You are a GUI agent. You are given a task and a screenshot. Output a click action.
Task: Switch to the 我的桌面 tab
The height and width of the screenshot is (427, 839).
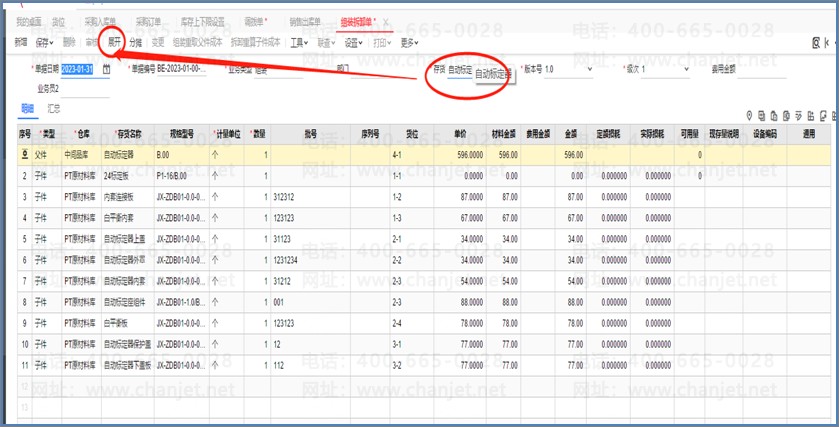coord(28,22)
